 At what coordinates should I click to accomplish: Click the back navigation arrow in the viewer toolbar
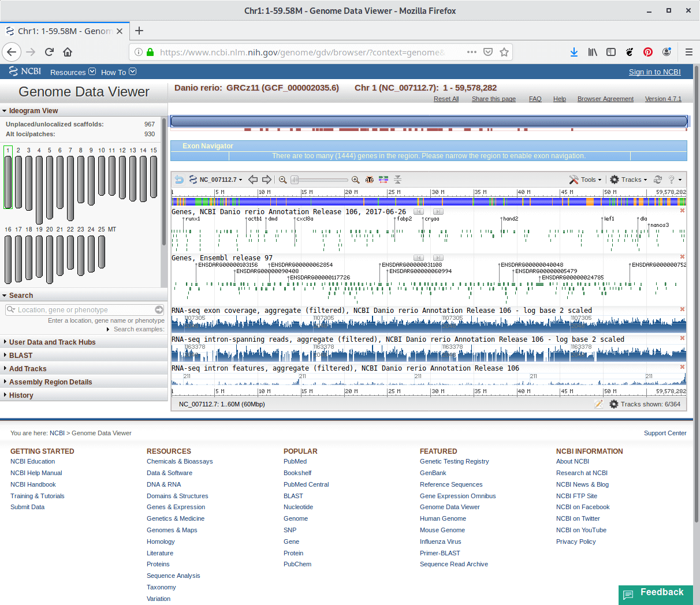tap(253, 180)
